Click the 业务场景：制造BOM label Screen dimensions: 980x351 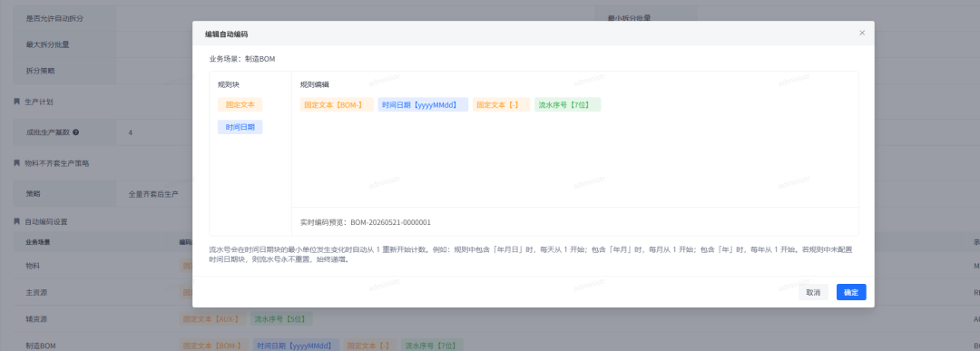[242, 59]
